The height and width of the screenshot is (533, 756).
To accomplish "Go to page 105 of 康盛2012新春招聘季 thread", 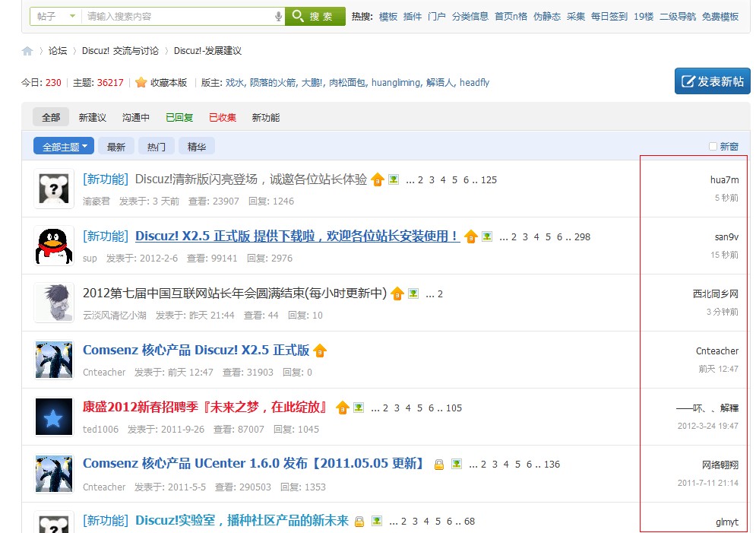I will 454,408.
